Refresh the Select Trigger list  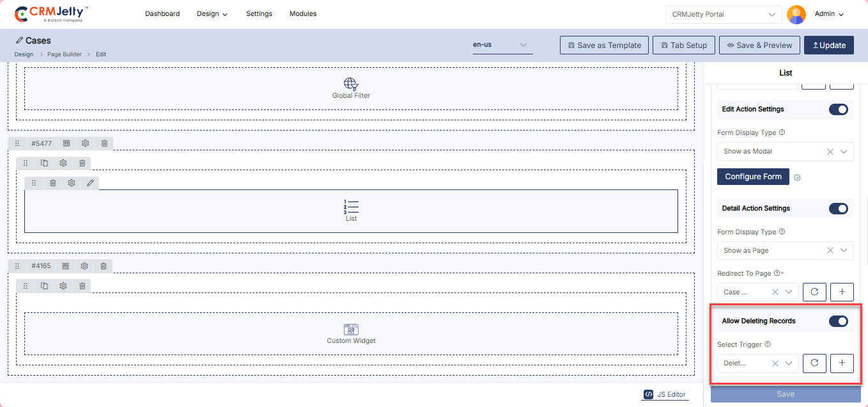[814, 363]
